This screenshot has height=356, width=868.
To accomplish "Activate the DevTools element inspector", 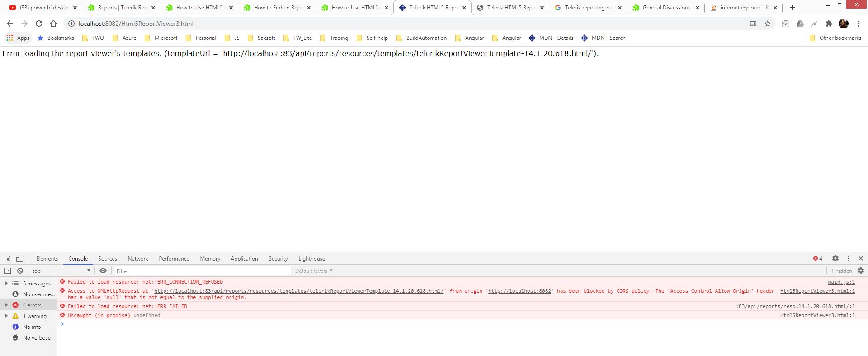I will [x=8, y=259].
